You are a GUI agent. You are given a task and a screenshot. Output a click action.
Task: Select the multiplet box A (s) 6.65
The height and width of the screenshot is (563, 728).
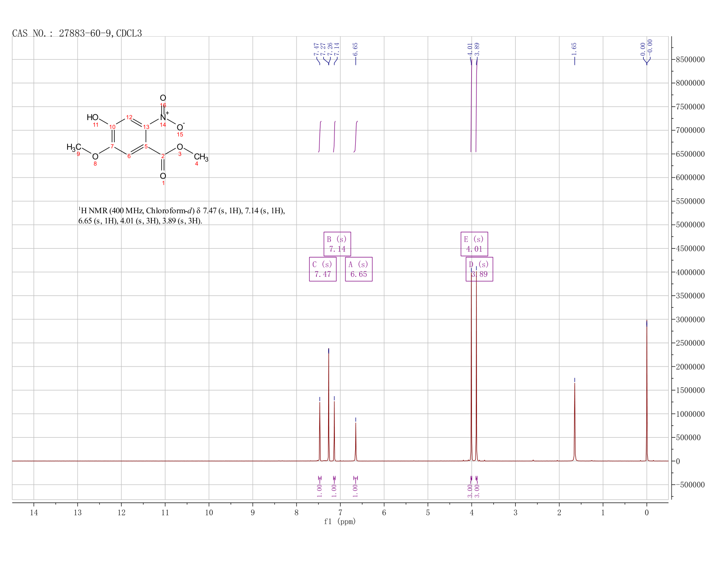coord(359,269)
